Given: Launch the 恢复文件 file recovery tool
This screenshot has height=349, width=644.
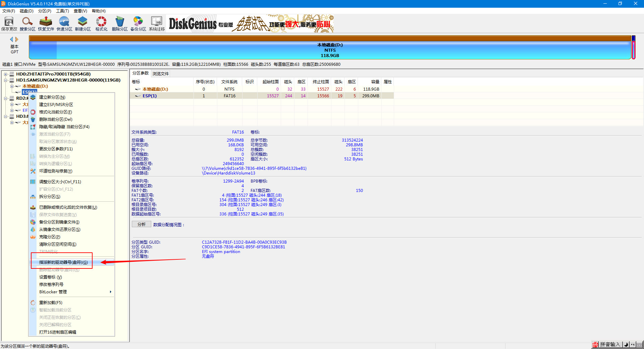Looking at the screenshot, I should (46, 24).
